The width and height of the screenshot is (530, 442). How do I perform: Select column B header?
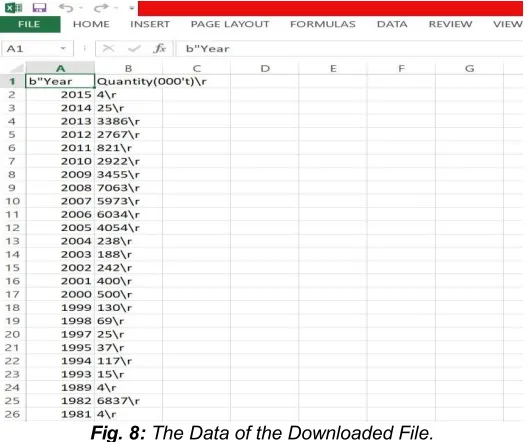128,68
